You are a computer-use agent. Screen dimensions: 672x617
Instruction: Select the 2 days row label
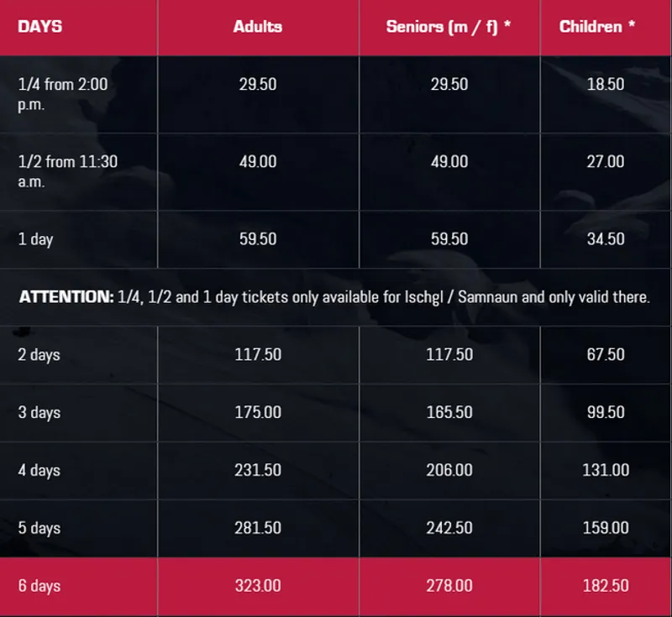click(x=39, y=354)
